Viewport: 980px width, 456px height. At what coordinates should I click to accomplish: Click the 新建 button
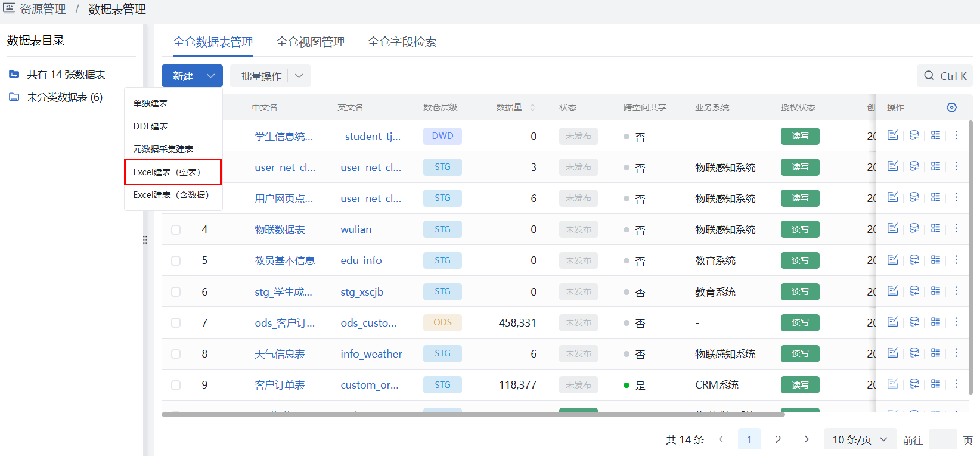(181, 76)
